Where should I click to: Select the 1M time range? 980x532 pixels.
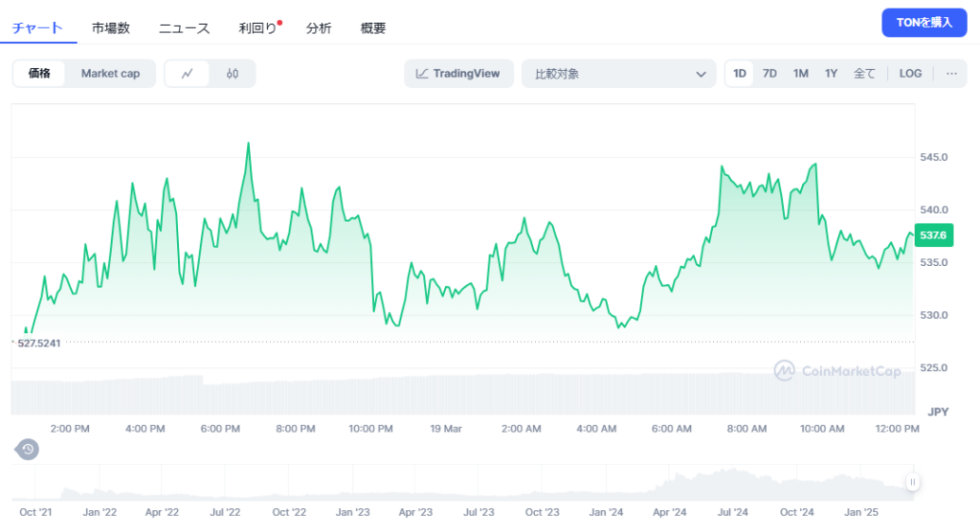[801, 74]
